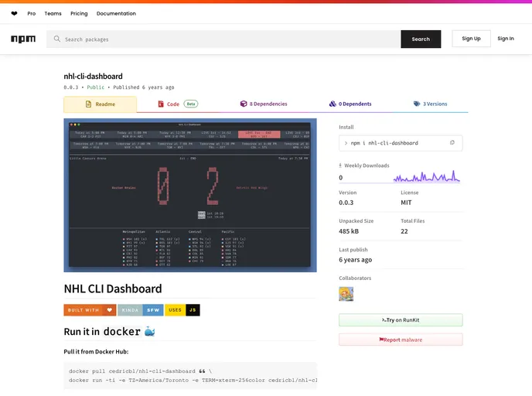Click the Weekly Downloads download icon
Viewport: 532px width, 396px height.
340,166
